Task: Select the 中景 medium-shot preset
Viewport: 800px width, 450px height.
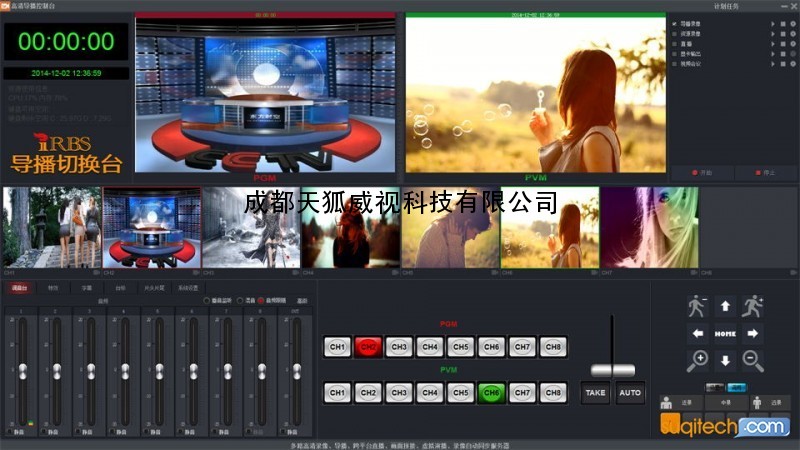Action: click(726, 403)
